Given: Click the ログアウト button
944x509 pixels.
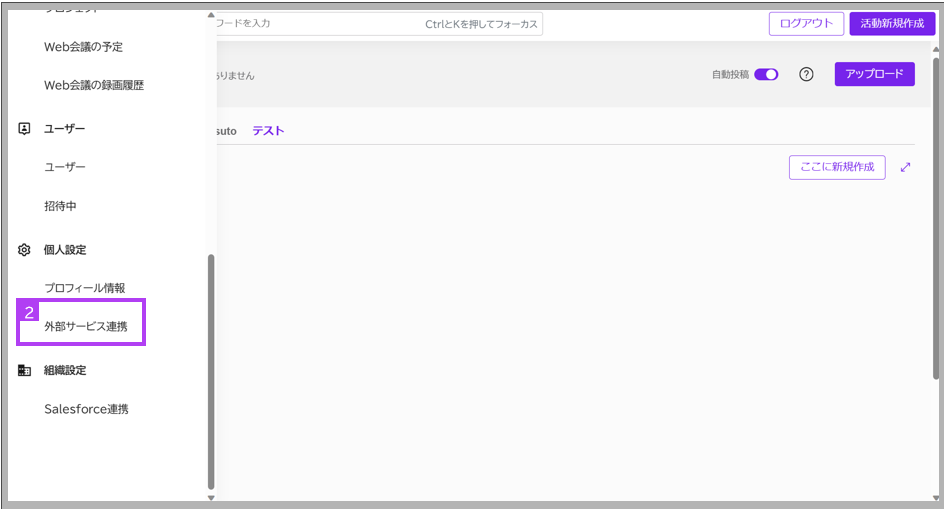Looking at the screenshot, I should pyautogui.click(x=806, y=23).
